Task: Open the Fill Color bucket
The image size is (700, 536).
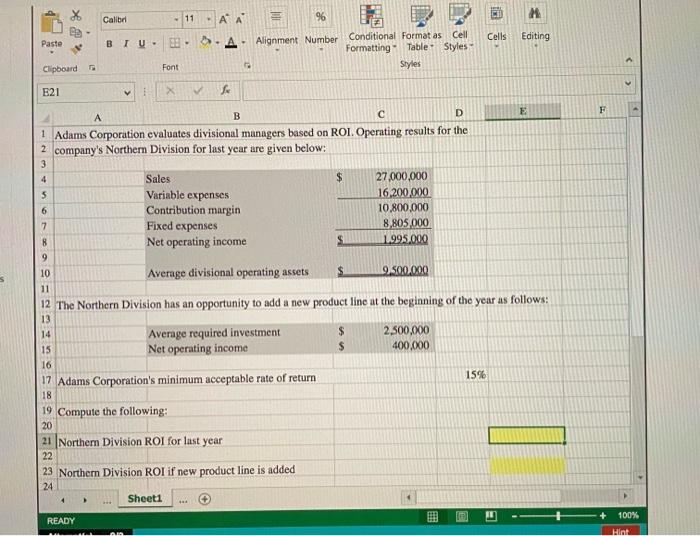Action: pyautogui.click(x=205, y=42)
